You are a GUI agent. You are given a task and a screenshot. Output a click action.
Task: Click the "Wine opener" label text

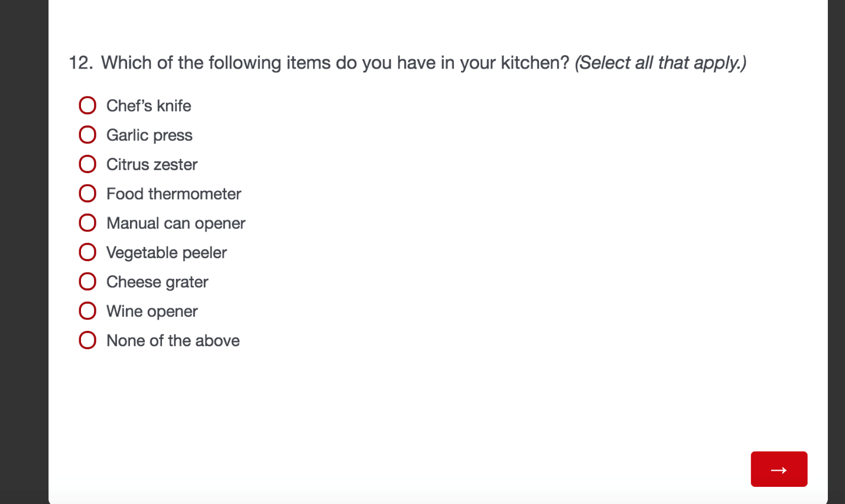(152, 311)
